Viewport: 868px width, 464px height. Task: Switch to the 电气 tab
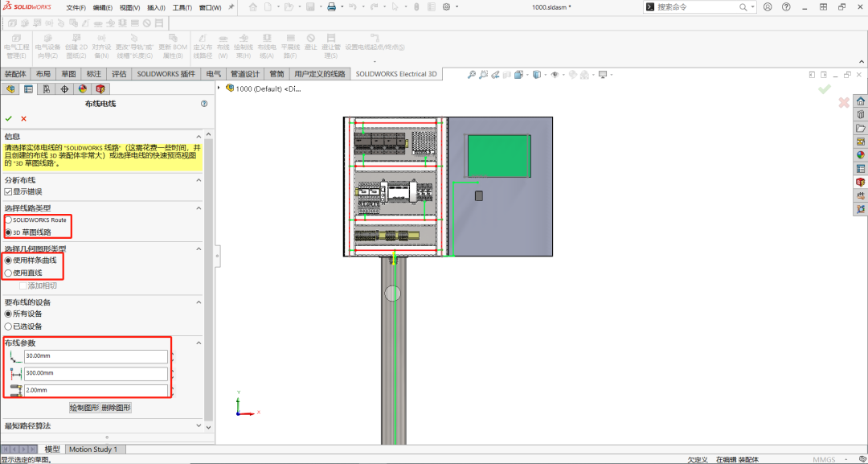214,74
